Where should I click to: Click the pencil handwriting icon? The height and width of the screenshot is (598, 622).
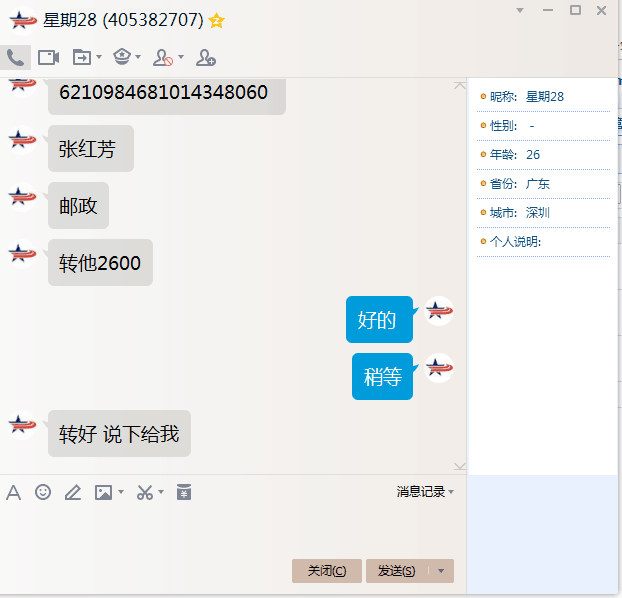(x=72, y=492)
